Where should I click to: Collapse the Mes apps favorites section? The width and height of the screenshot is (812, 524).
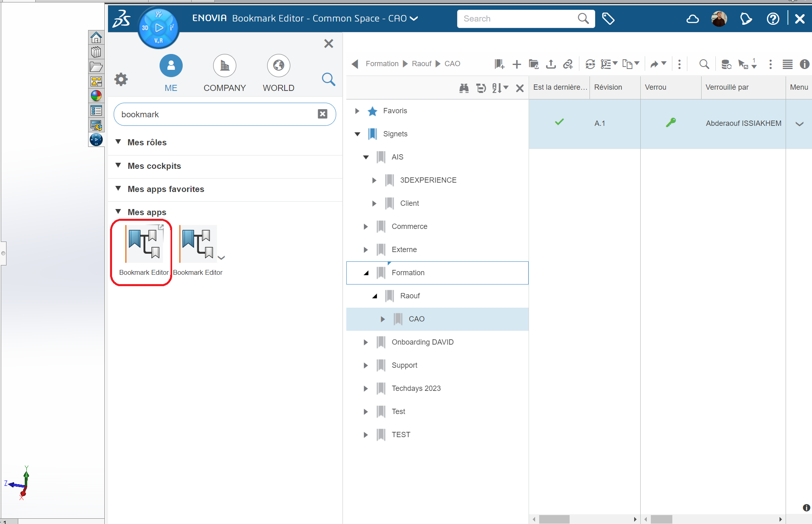point(118,188)
